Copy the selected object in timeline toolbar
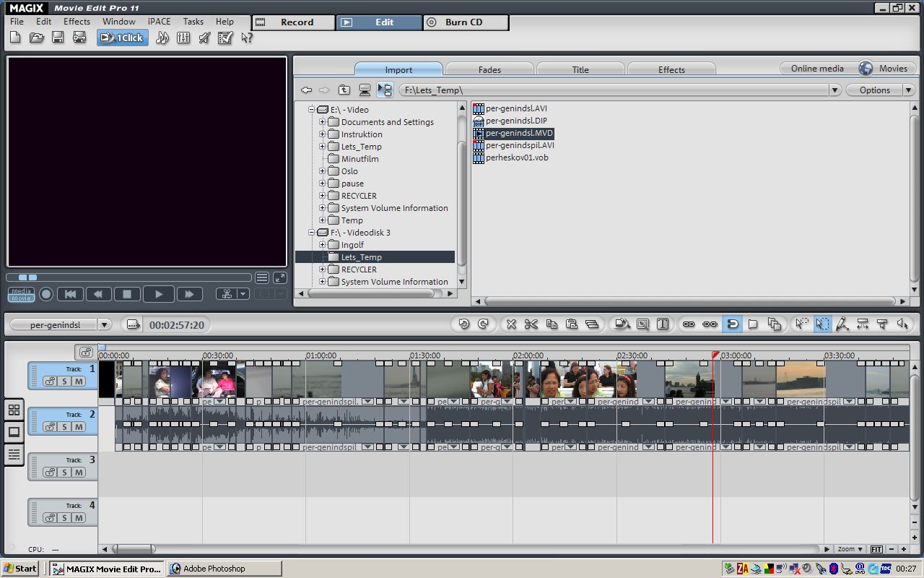This screenshot has width=924, height=578. pyautogui.click(x=552, y=324)
